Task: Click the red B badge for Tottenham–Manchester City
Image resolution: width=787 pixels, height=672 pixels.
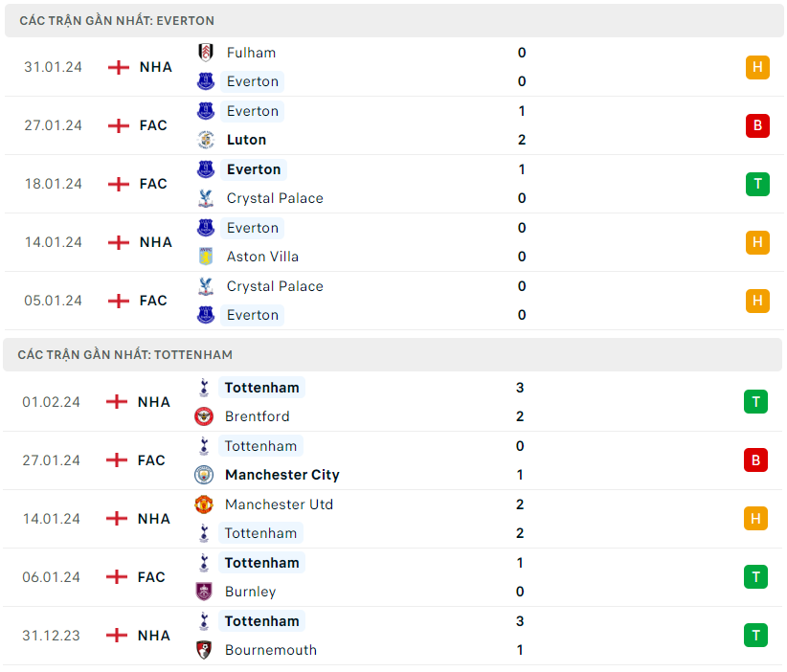Action: pyautogui.click(x=755, y=460)
